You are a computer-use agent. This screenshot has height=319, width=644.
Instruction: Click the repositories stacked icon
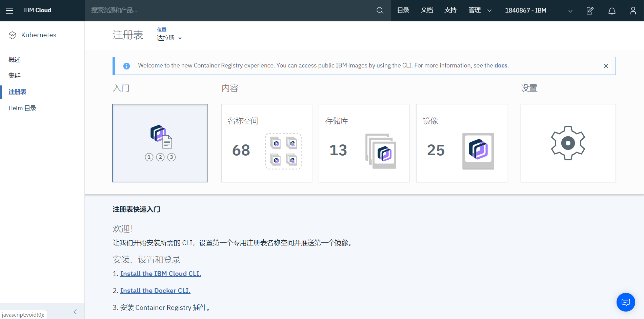point(381,151)
